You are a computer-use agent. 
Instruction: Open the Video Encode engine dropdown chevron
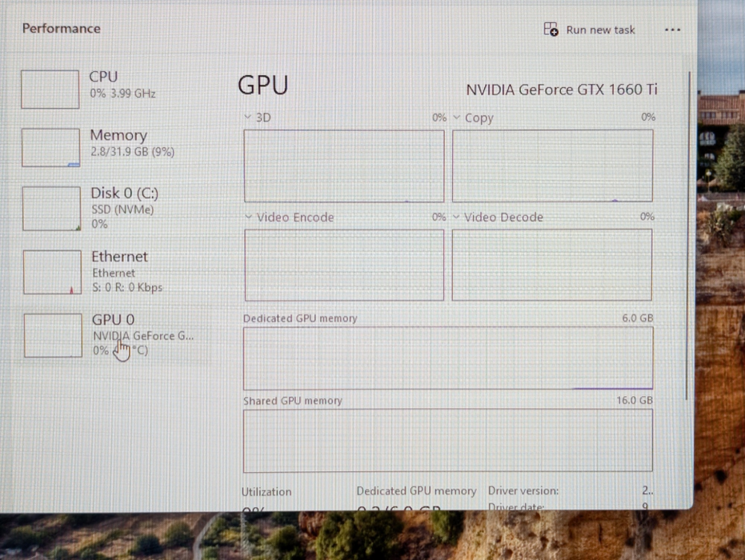pos(249,217)
